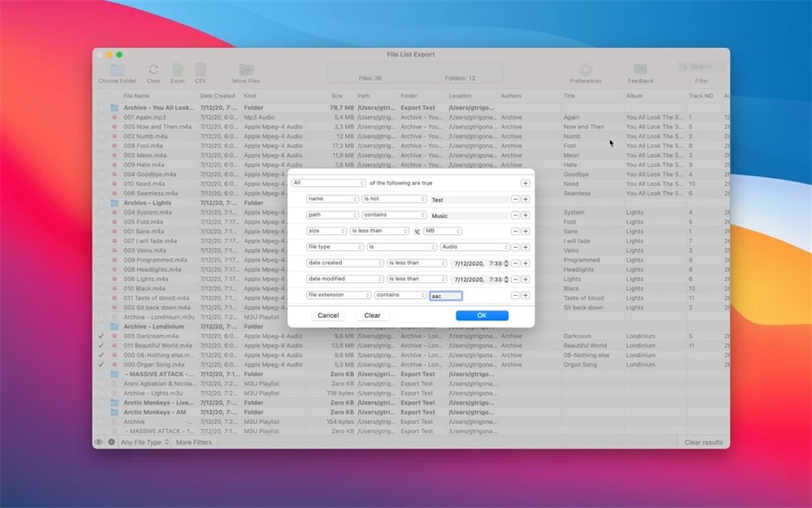Remove the date modified rule via minus

[516, 280]
